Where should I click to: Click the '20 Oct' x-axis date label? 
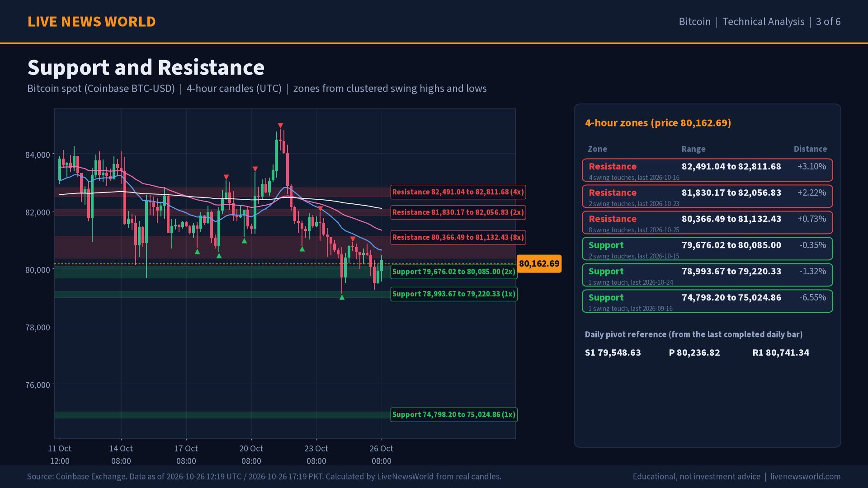pyautogui.click(x=251, y=449)
